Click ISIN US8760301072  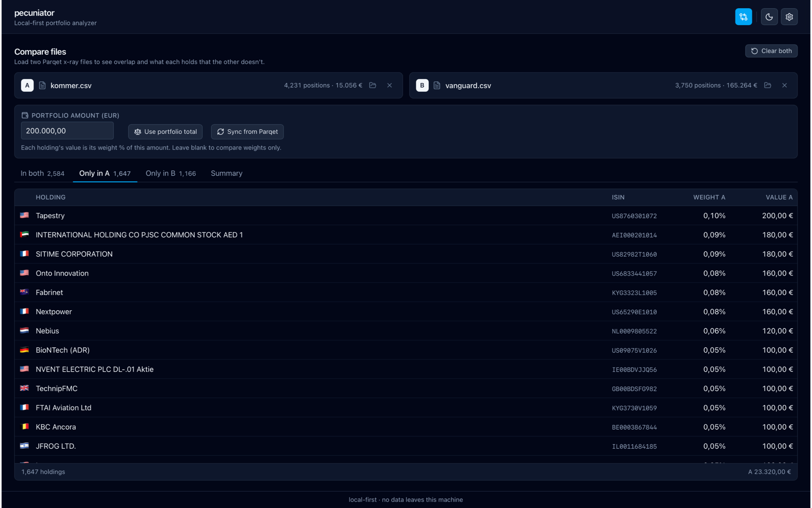coord(634,216)
